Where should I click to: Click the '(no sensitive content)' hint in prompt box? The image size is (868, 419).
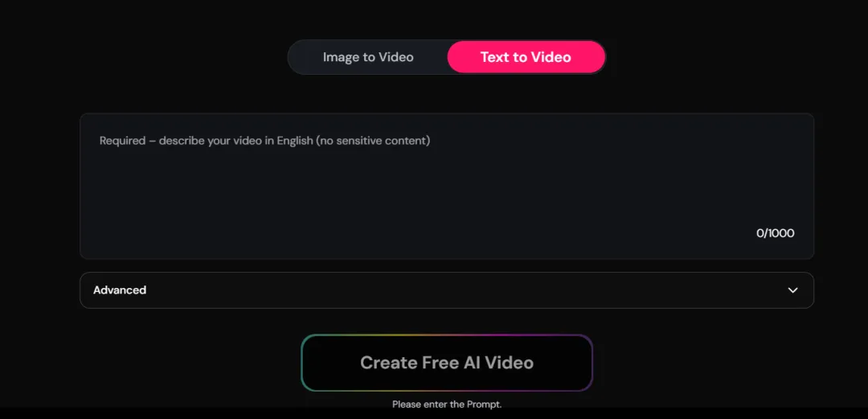pyautogui.click(x=373, y=141)
